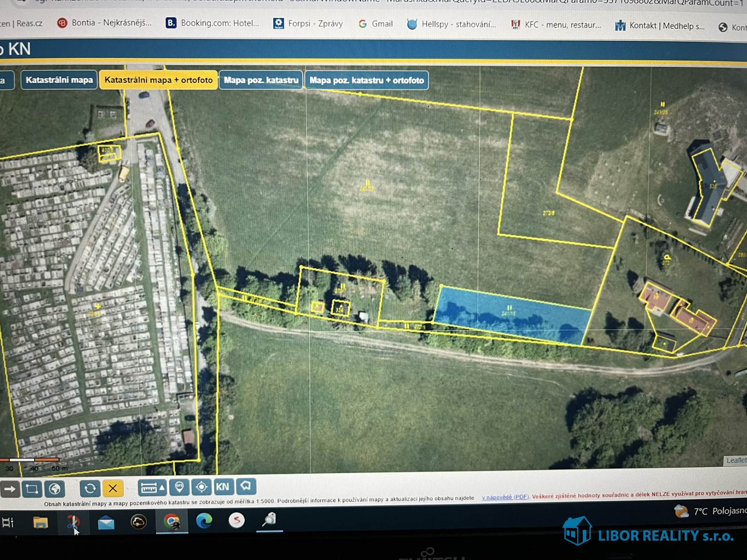747x560 pixels.
Task: Open the Gmail bookmark
Action: click(x=375, y=24)
